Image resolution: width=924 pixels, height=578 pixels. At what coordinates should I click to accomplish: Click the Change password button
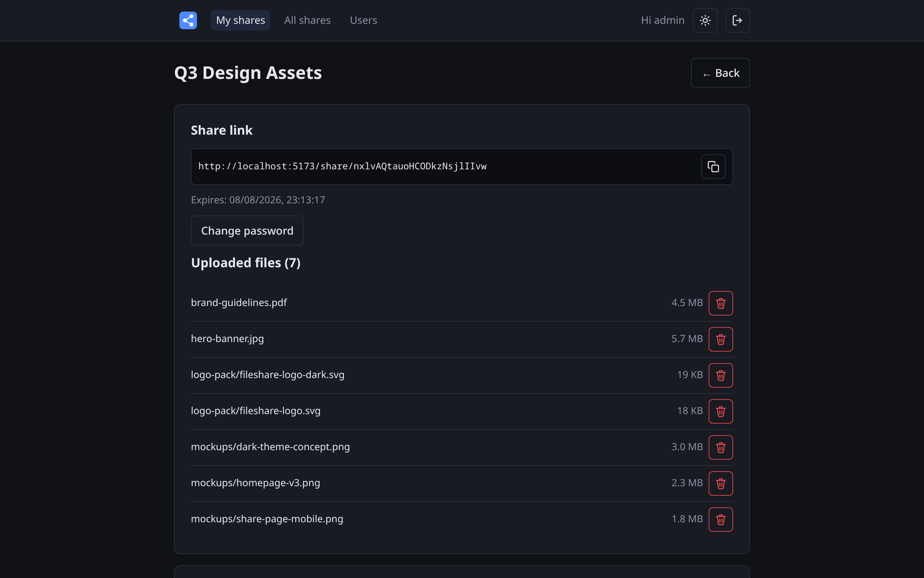tap(247, 231)
